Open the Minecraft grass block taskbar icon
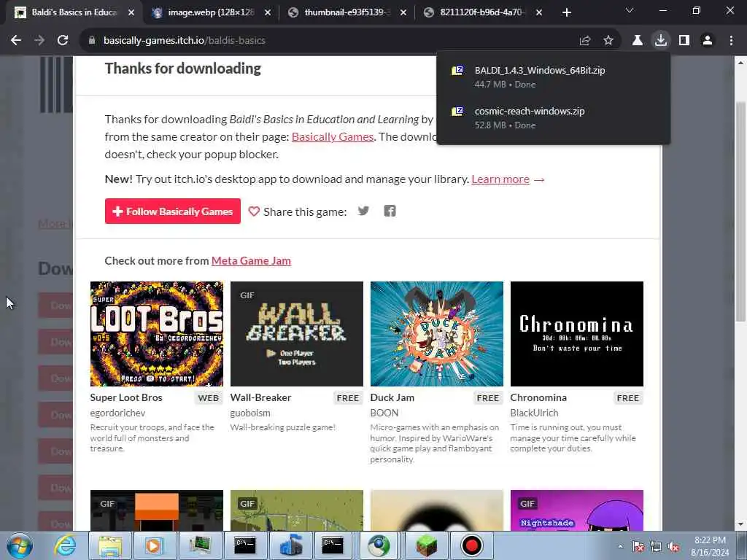This screenshot has height=560, width=747. click(x=426, y=545)
